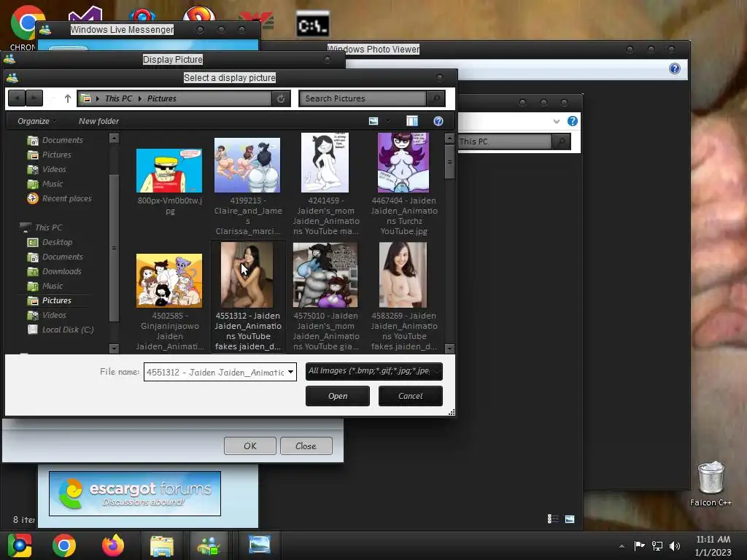Launch Firefox from the taskbar

(x=113, y=545)
